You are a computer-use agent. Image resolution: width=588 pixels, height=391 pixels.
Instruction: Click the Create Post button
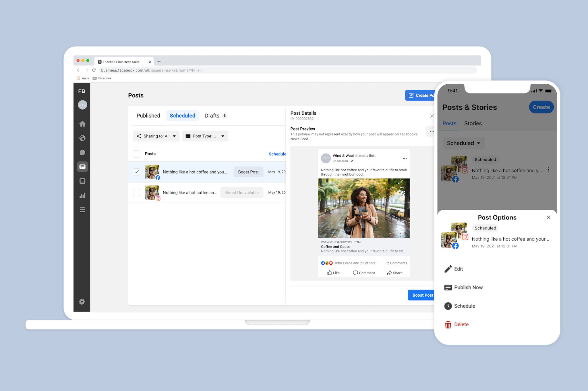(421, 95)
